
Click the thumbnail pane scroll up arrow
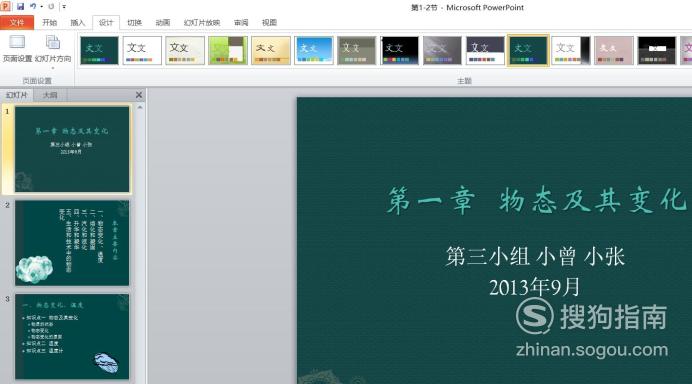(x=140, y=107)
